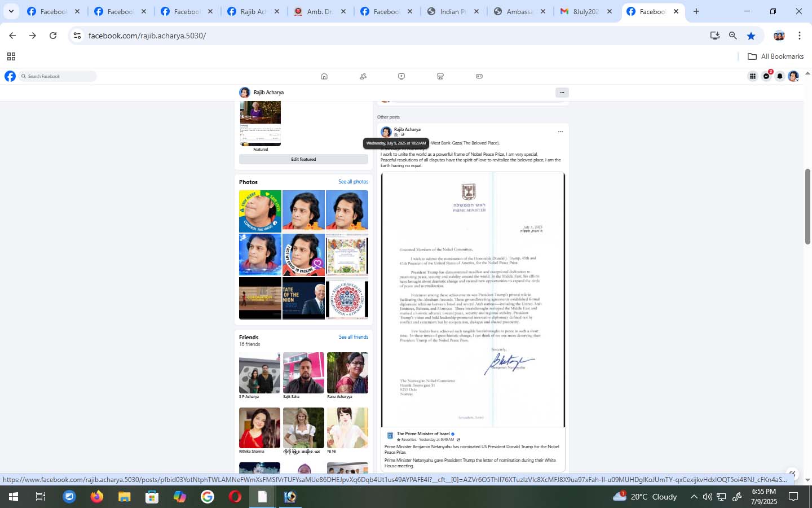Screen dimensions: 812x508
Task: Open friend Ni Ni's profile
Action: coord(347,428)
